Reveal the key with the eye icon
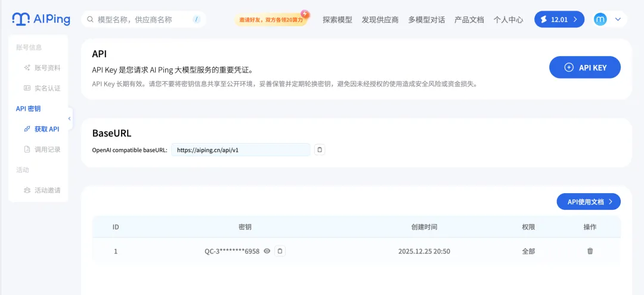644x295 pixels. pyautogui.click(x=267, y=251)
